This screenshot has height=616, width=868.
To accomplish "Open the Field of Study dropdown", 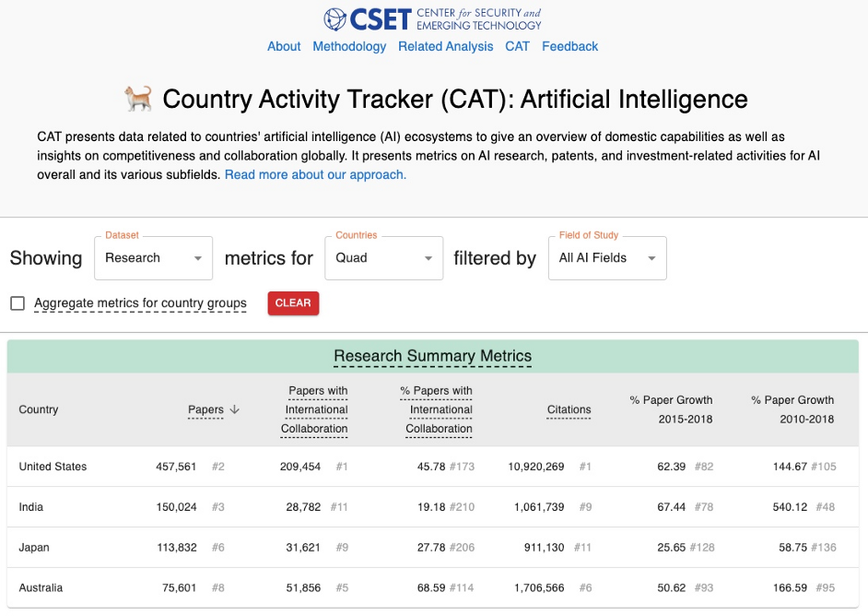I will 607,258.
